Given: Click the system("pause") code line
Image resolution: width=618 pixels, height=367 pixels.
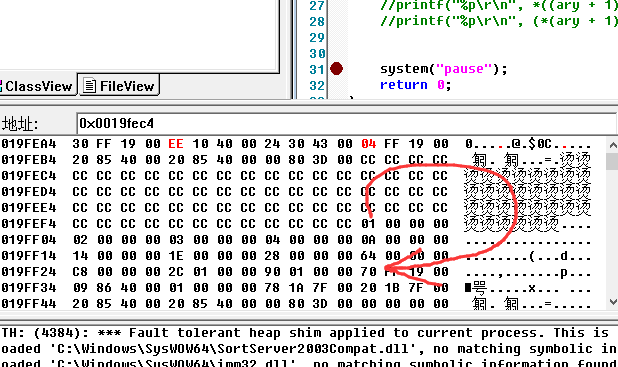Looking at the screenshot, I should pyautogui.click(x=444, y=69).
